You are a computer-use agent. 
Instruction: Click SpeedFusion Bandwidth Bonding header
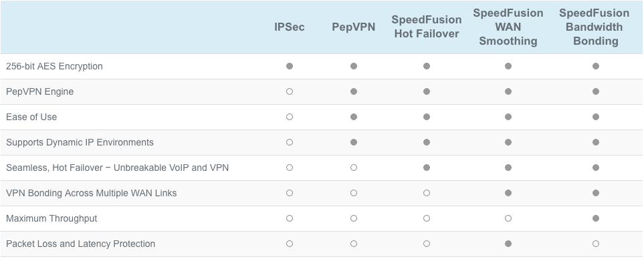click(x=596, y=27)
